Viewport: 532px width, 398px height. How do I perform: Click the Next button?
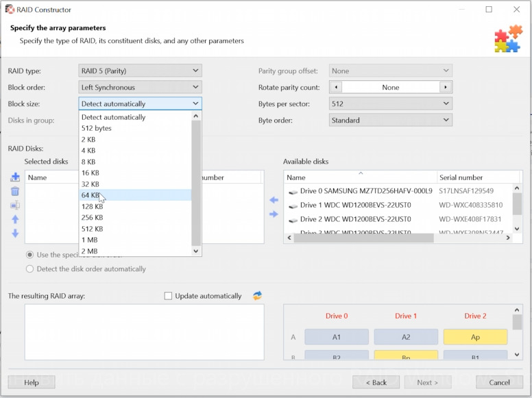(428, 382)
